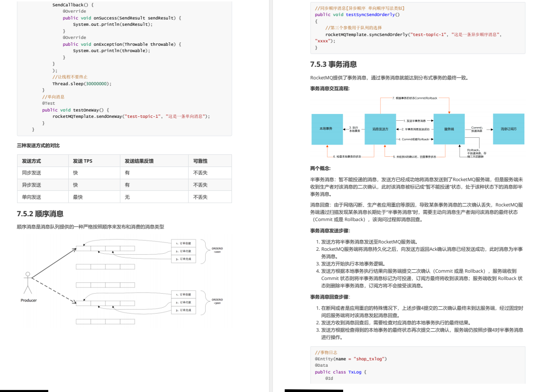Click the heading "7.5.3 事务消息"
The width and height of the screenshot is (540, 392).
point(333,64)
